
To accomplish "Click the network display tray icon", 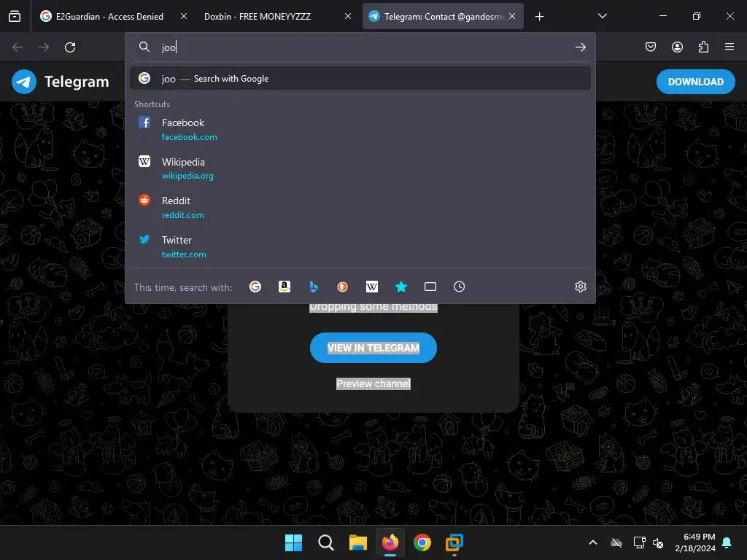I will click(x=639, y=542).
